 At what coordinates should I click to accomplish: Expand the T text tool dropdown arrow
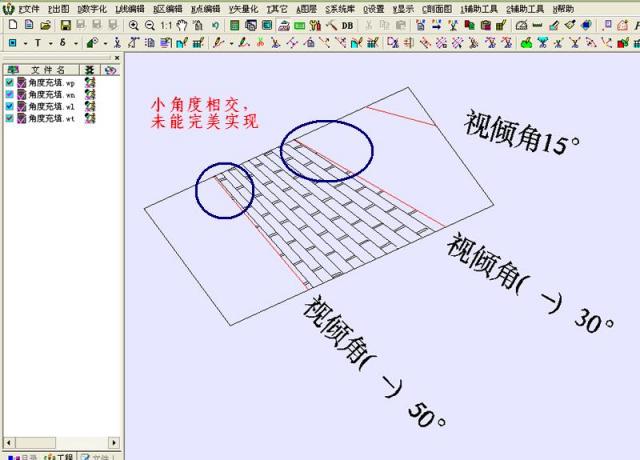coord(51,43)
